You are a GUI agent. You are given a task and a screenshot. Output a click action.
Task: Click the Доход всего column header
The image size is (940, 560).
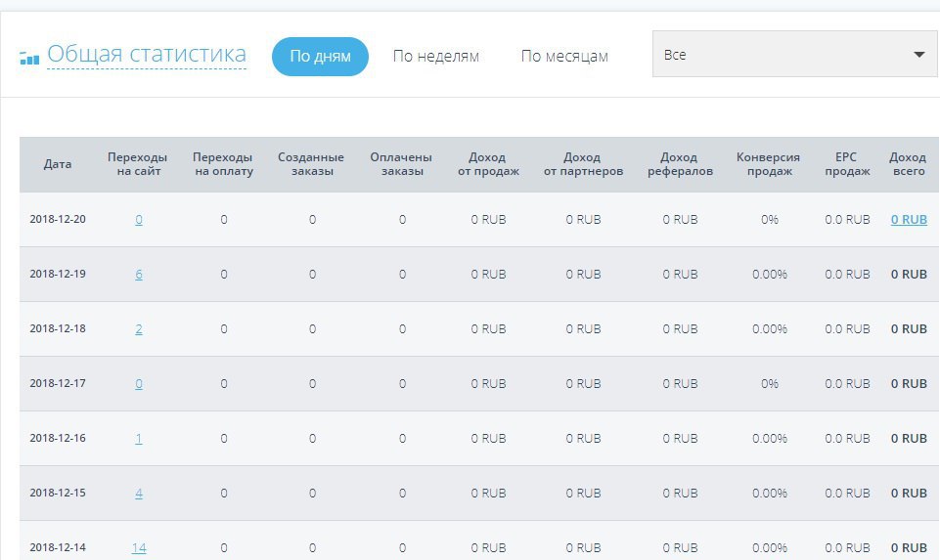coord(909,164)
